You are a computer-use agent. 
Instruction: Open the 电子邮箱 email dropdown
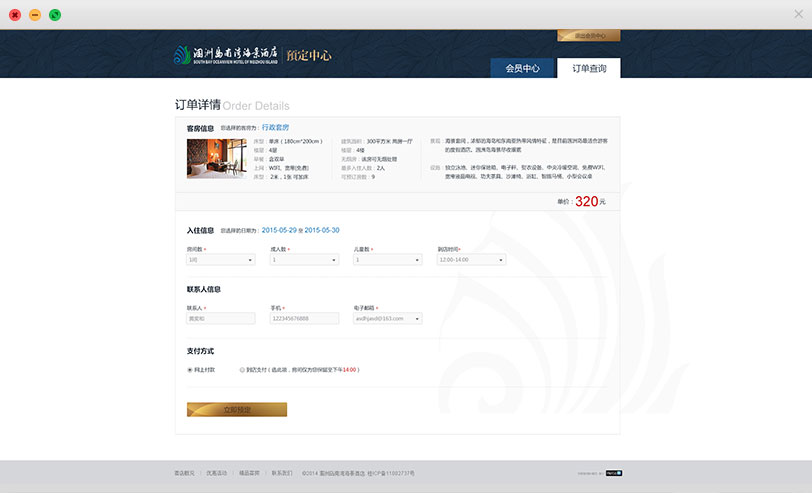pos(388,318)
